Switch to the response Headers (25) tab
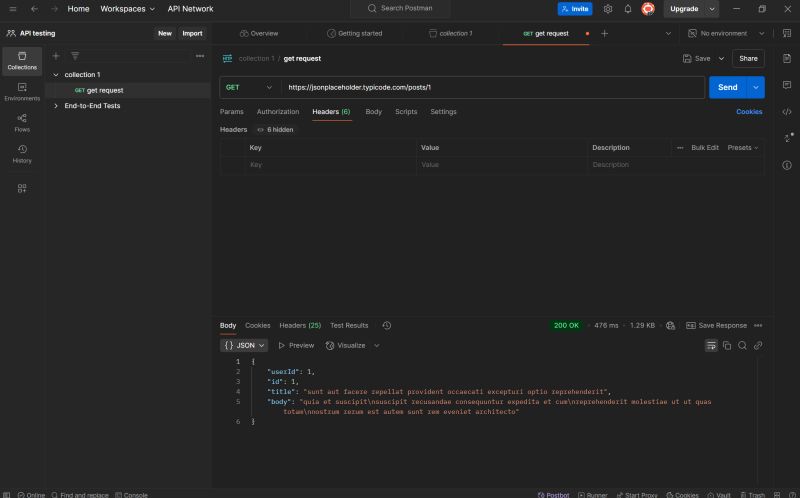Viewport: 800px width, 498px height. 300,326
